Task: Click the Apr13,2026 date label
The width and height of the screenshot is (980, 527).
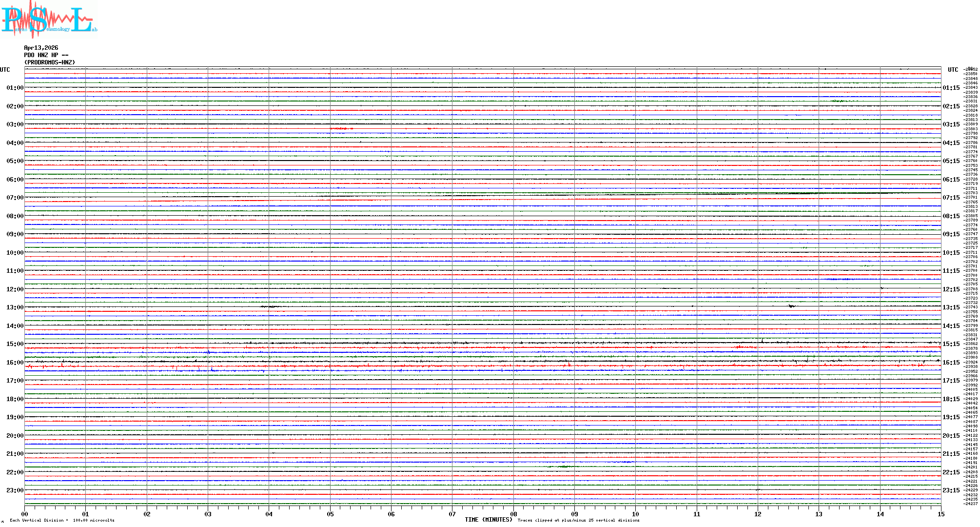Action: tap(41, 48)
